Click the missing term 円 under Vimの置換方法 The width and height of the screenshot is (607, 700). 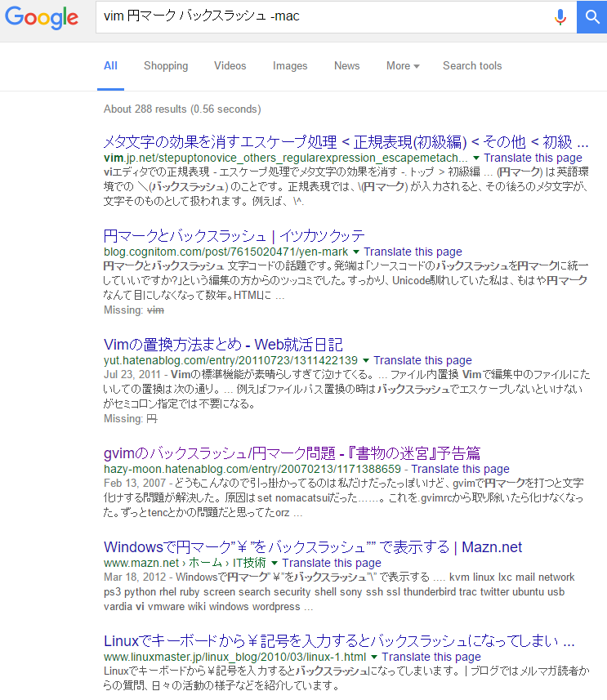[152, 419]
